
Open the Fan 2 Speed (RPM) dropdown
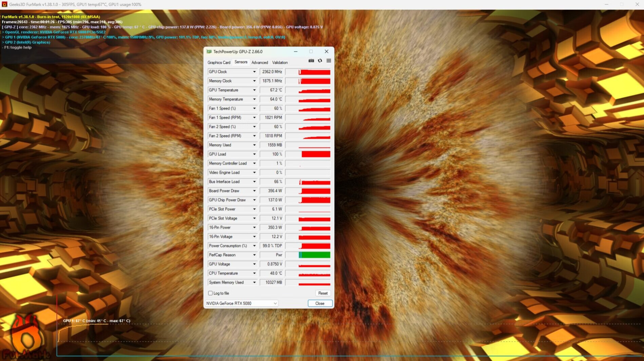(x=254, y=136)
